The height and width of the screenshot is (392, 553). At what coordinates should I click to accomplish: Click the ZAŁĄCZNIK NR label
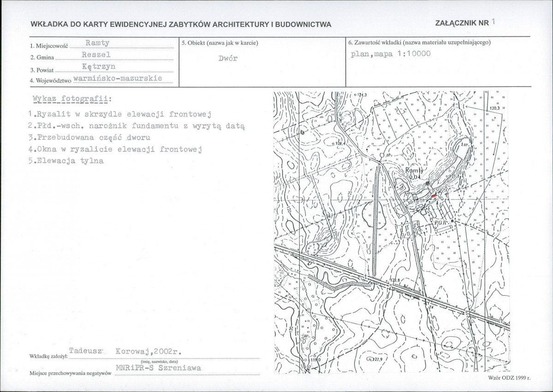coord(462,23)
